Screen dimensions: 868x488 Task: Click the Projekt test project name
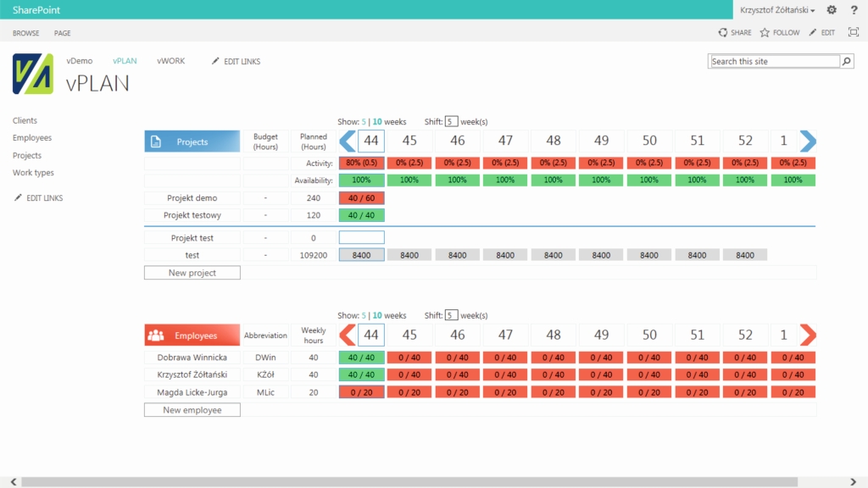coord(192,238)
